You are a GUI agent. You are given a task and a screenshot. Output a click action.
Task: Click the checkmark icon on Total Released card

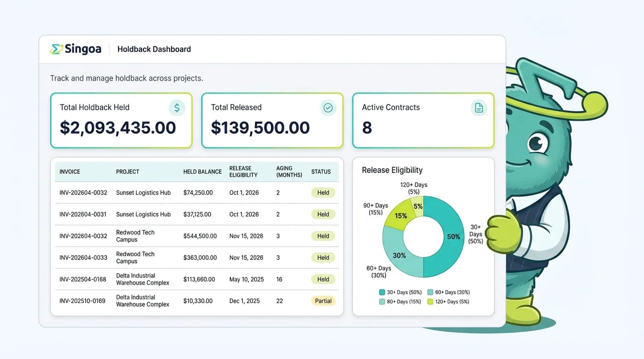pos(328,108)
